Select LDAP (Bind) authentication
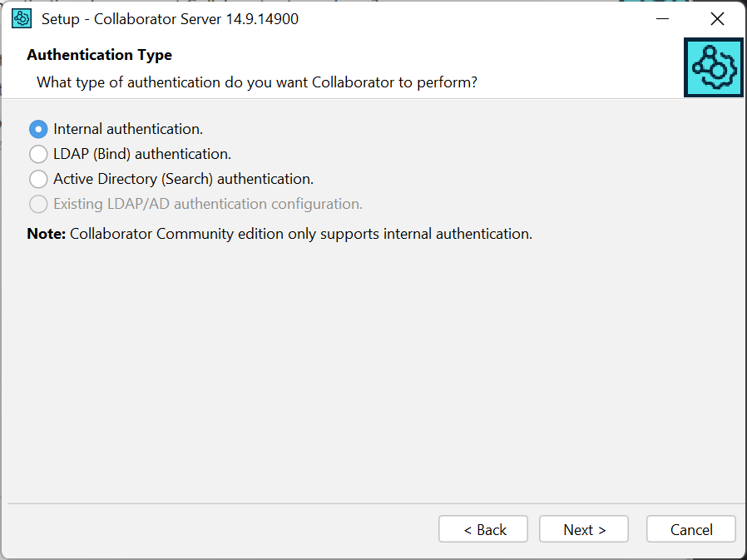 click(37, 154)
